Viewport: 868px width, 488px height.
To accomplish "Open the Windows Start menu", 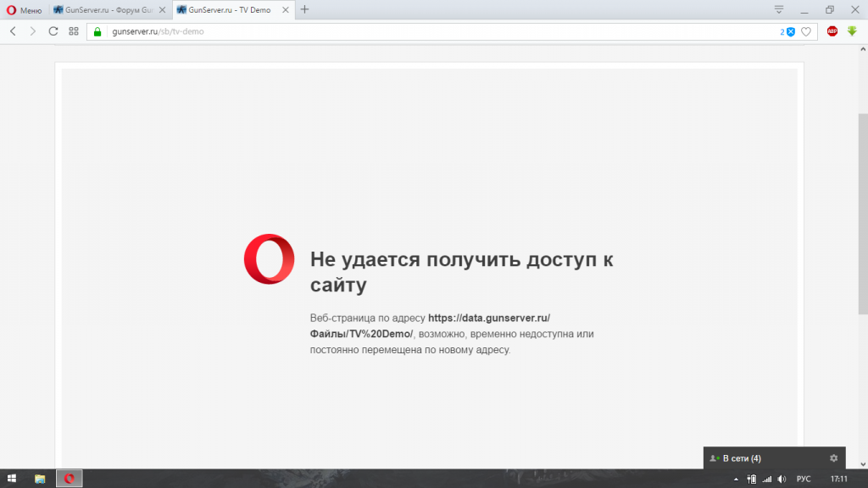I will pyautogui.click(x=12, y=479).
